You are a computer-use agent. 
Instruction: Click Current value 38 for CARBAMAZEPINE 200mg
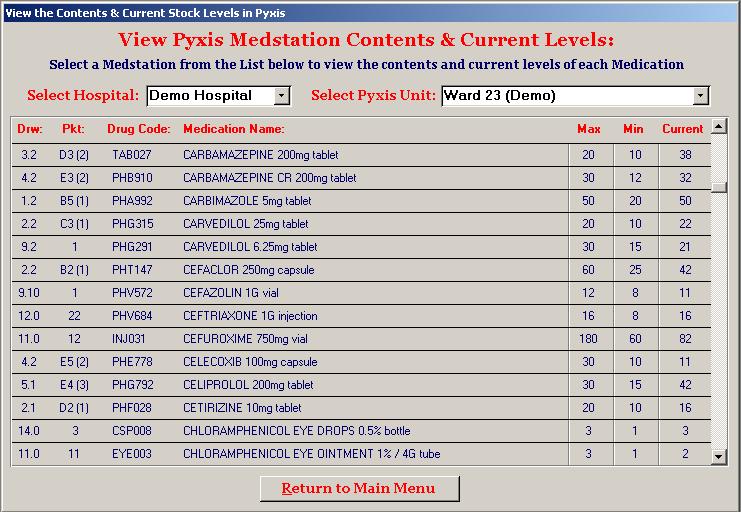pos(685,155)
